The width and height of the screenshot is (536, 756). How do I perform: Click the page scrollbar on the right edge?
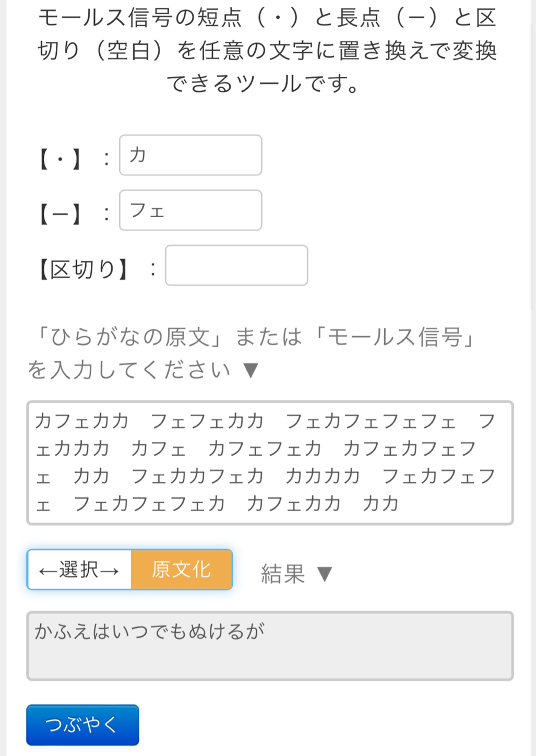tap(533, 157)
